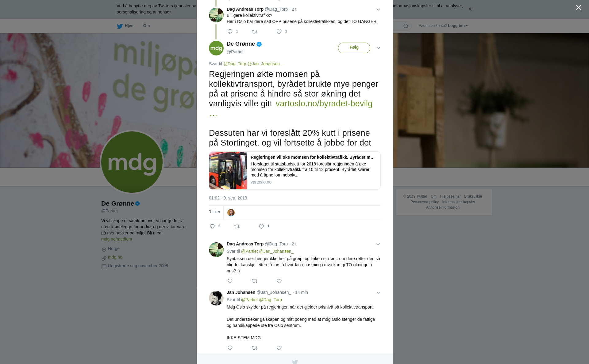Follow De Grønne with the Følg button
This screenshot has width=589, height=364.
pyautogui.click(x=354, y=48)
